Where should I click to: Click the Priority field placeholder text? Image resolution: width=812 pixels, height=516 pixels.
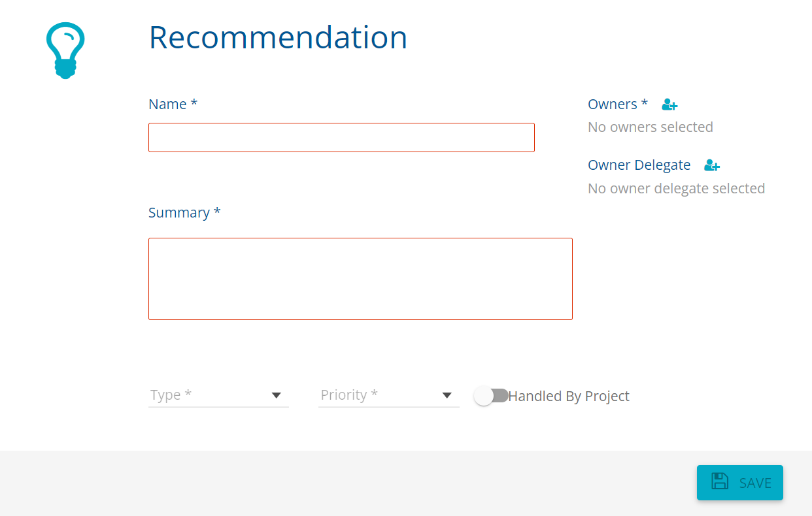pyautogui.click(x=349, y=395)
